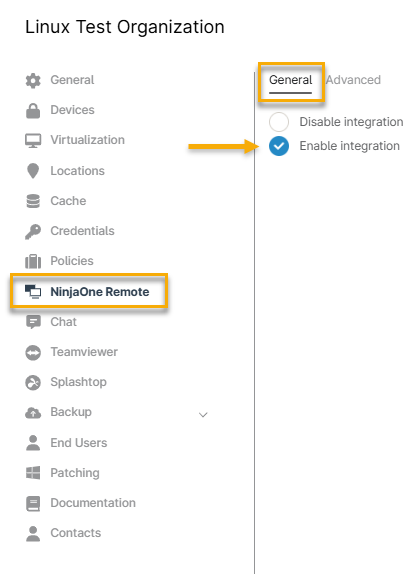Select Disable integration radio button
The image size is (419, 574).
click(279, 122)
